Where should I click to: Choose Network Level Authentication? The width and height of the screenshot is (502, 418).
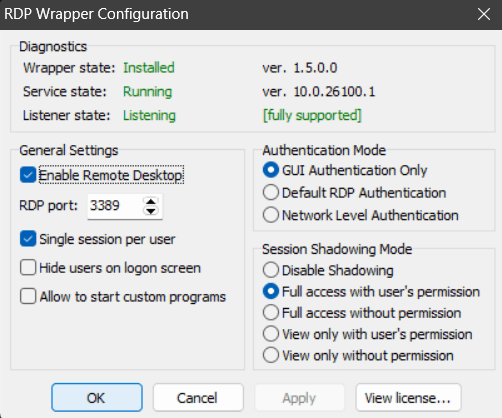pos(271,215)
